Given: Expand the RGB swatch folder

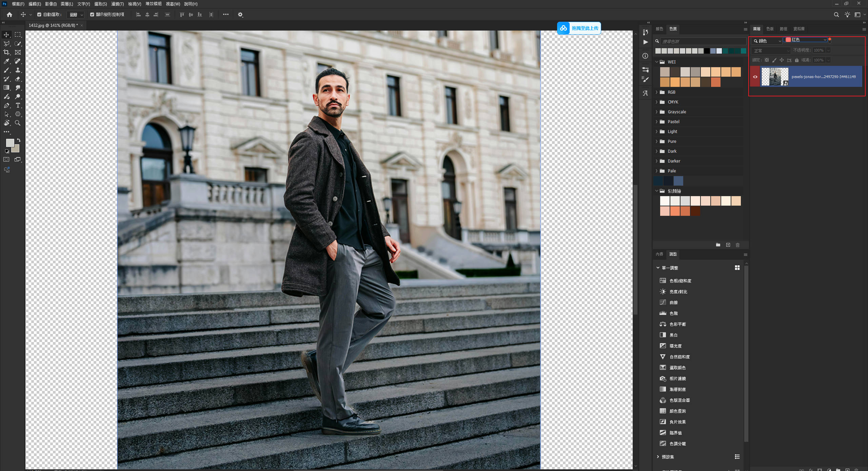Looking at the screenshot, I should click(656, 92).
